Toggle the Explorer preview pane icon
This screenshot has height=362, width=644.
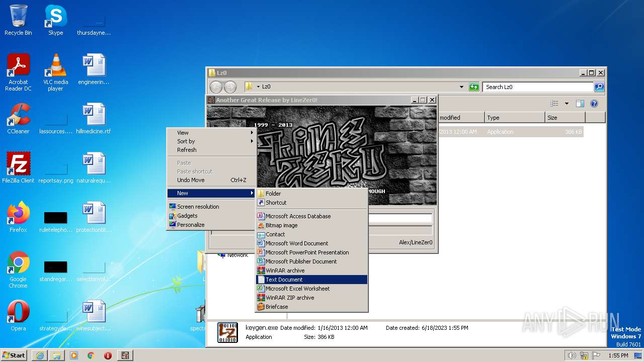580,104
